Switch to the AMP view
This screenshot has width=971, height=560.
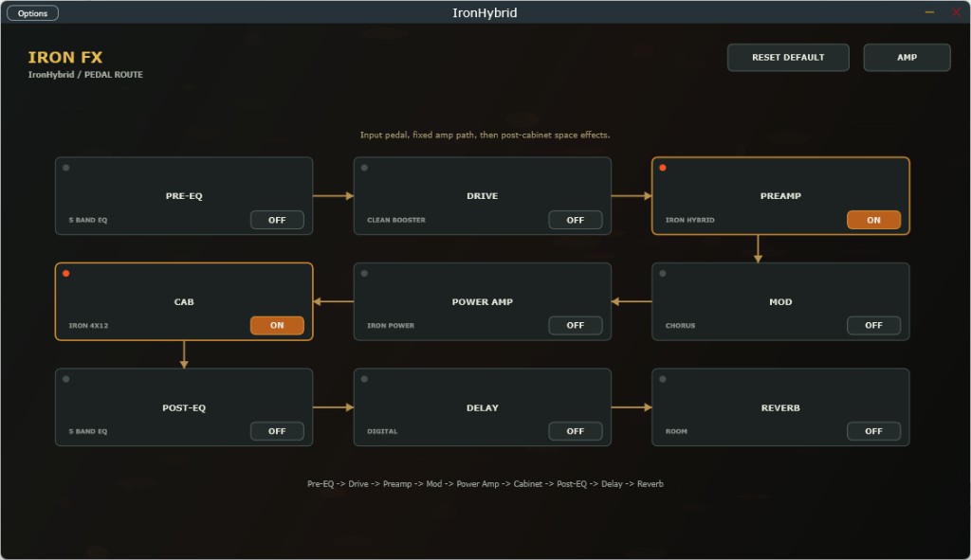pyautogui.click(x=907, y=58)
